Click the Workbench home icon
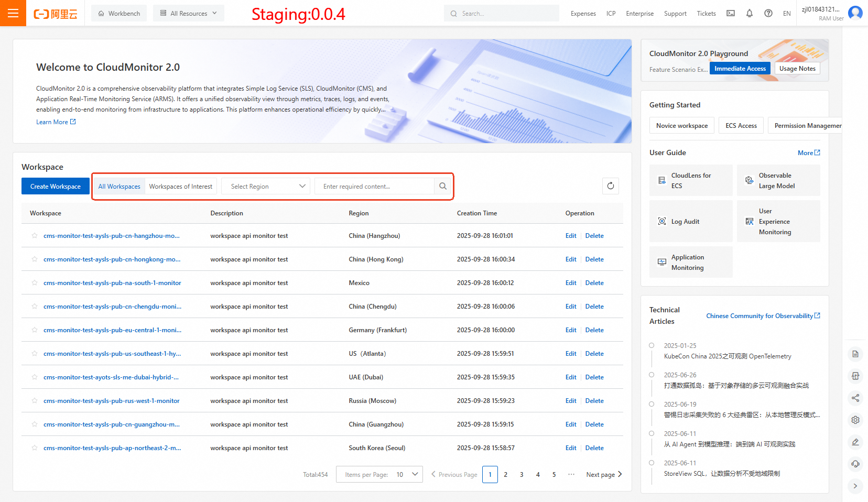The image size is (868, 502). [x=101, y=14]
